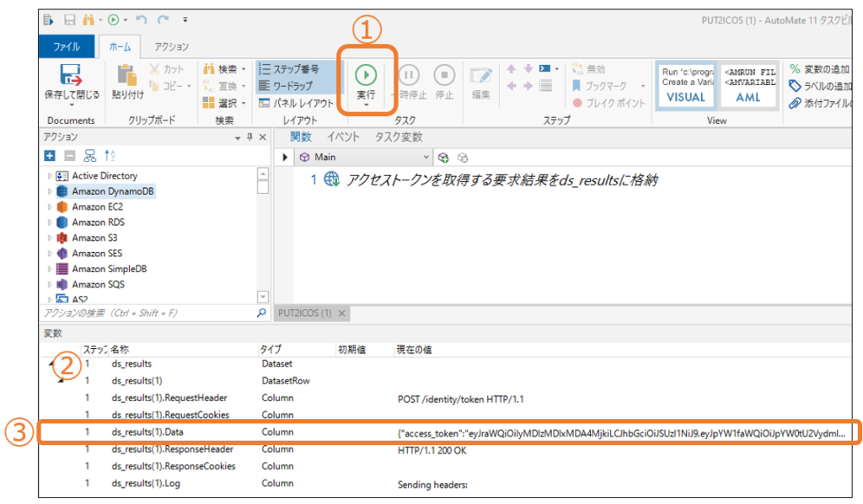The height and width of the screenshot is (504, 863).
Task: Switch to the アクション ribbon tab
Action: 171,46
